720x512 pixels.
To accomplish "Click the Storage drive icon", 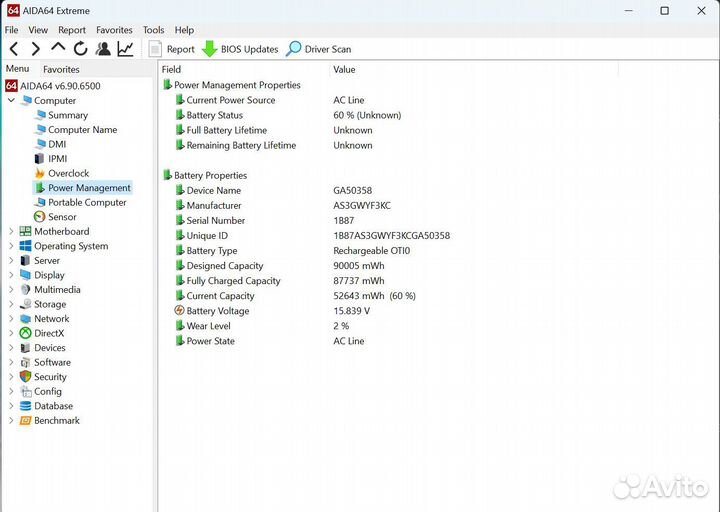I will [x=26, y=304].
